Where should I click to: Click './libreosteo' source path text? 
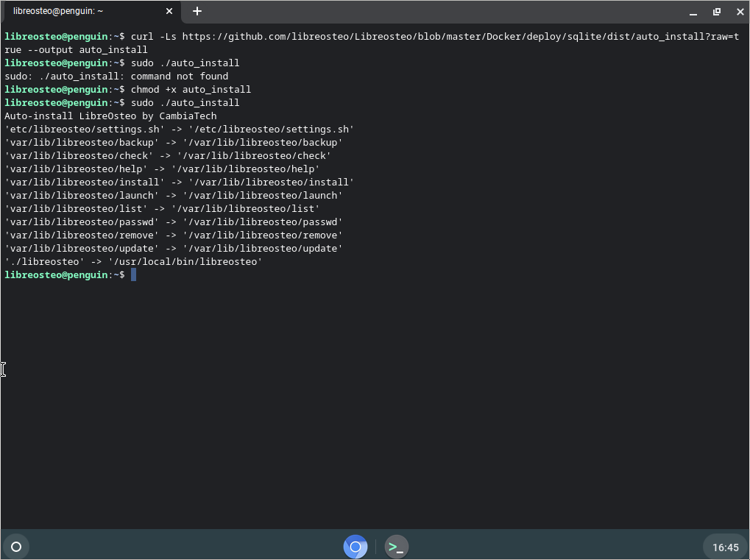[44, 261]
